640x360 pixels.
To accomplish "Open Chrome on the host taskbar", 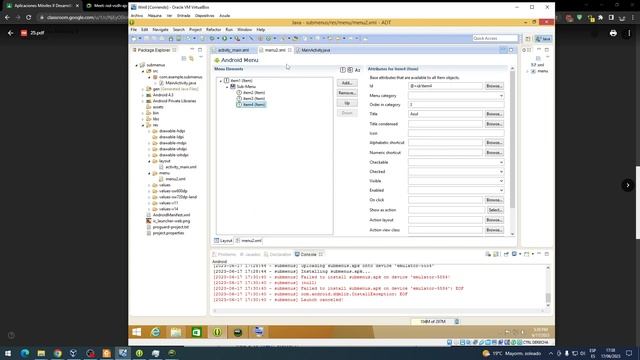I will (58, 353).
